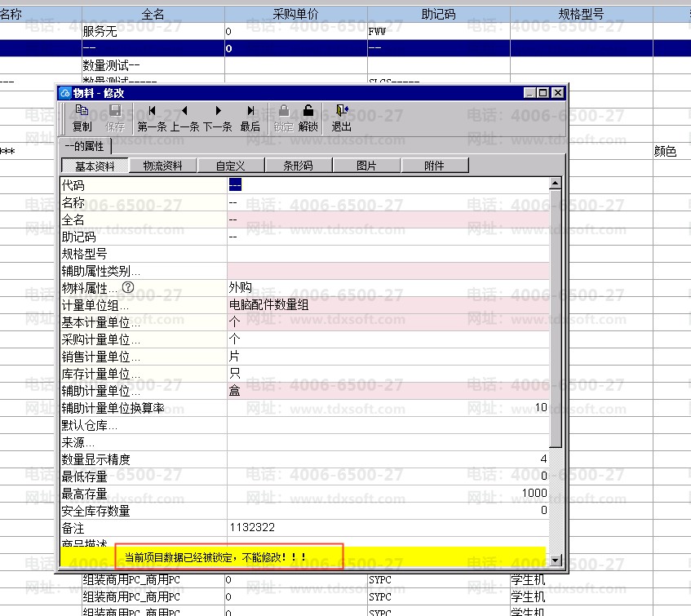
Task: Open the 附件 tab
Action: point(434,166)
